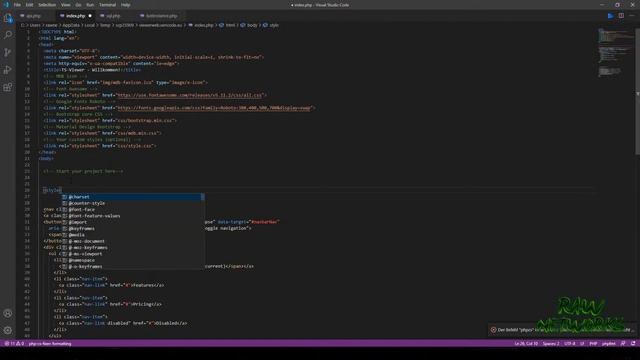Switch to the fourth editor tab

161,16
